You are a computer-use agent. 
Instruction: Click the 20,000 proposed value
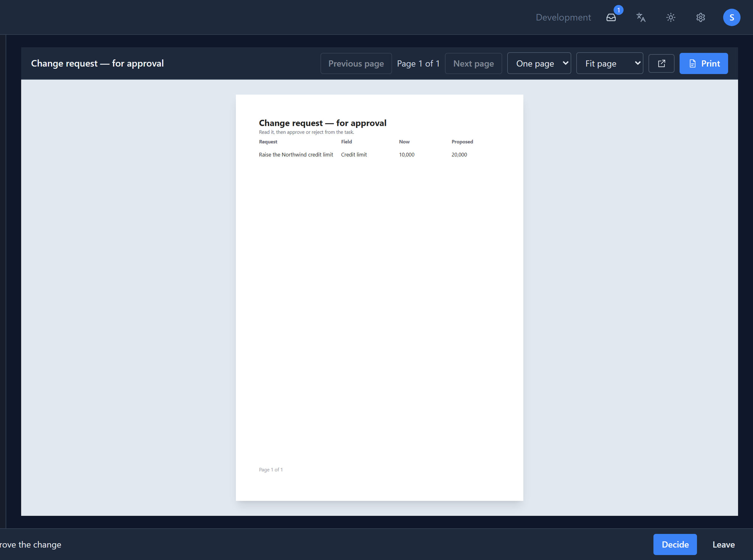click(459, 155)
